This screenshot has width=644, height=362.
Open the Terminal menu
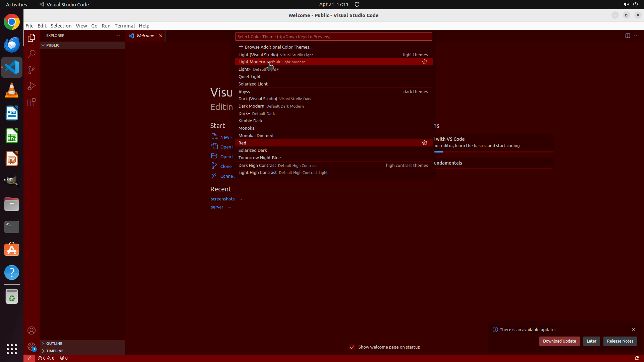pos(124,26)
